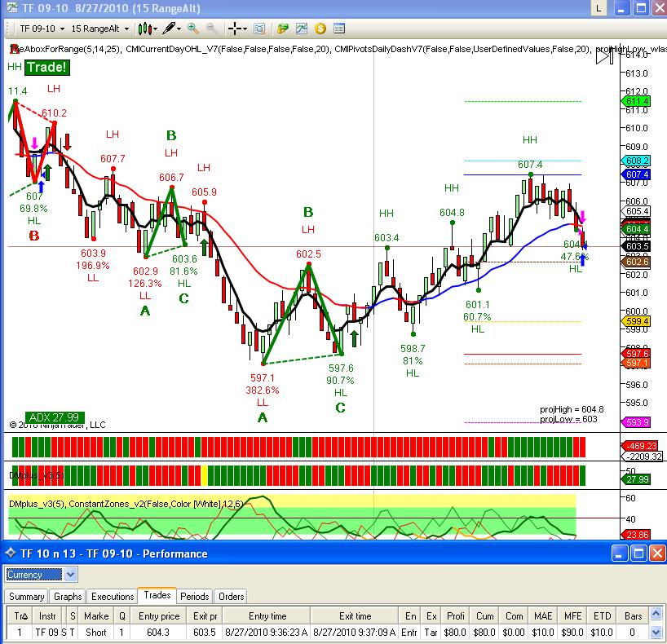Click the 597.1 swing low label
The width and height of the screenshot is (667, 644).
pos(263,377)
